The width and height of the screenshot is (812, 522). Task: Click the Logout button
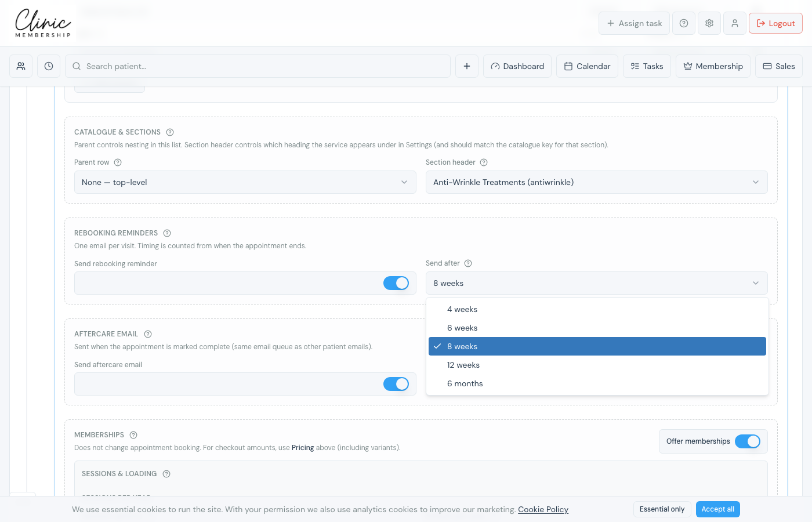click(775, 23)
